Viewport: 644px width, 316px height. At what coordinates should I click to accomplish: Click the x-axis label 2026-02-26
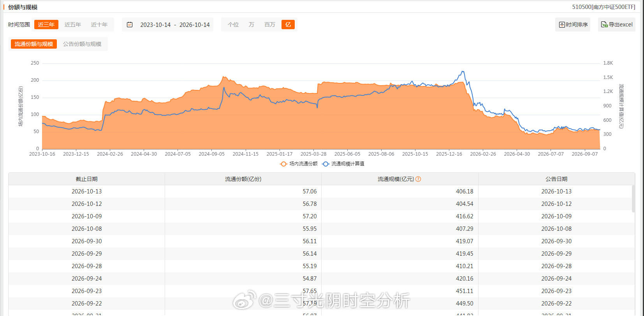click(483, 154)
